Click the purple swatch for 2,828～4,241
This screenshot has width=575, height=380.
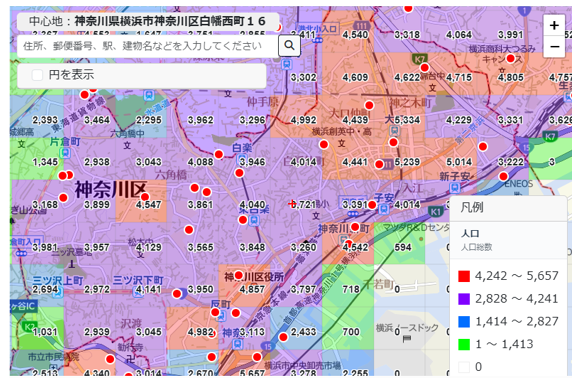coord(464,299)
